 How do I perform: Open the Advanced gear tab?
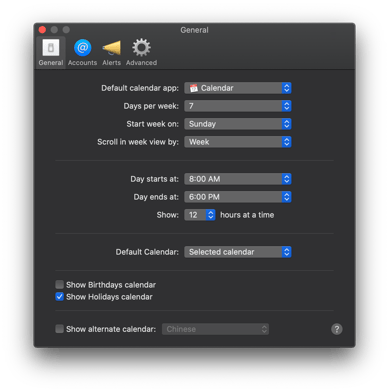click(141, 52)
